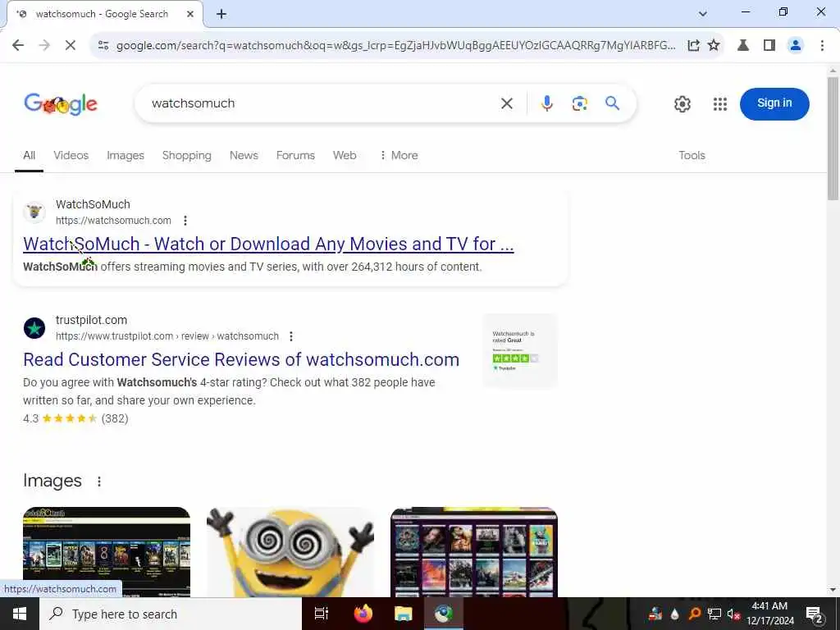Switch to Web results tab
The height and width of the screenshot is (630, 840).
pos(345,155)
